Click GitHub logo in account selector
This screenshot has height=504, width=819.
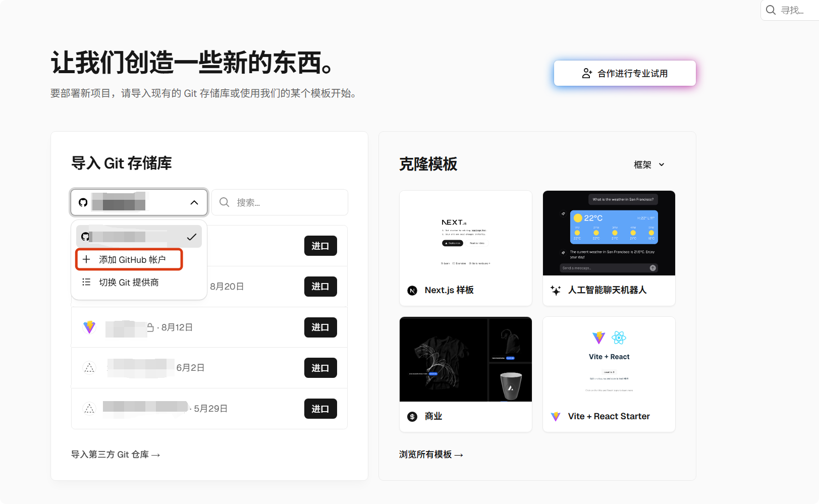point(83,202)
